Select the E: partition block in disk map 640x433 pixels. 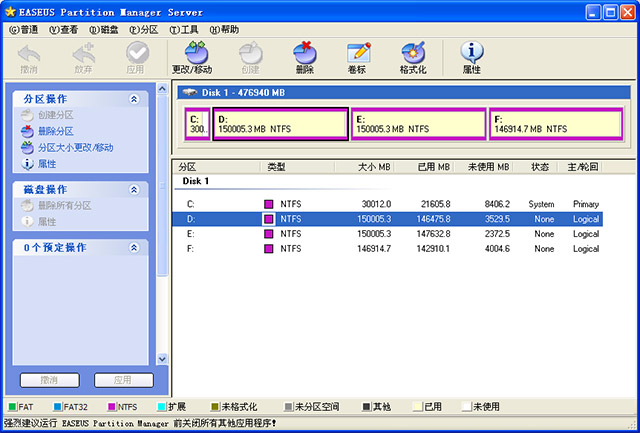point(419,124)
